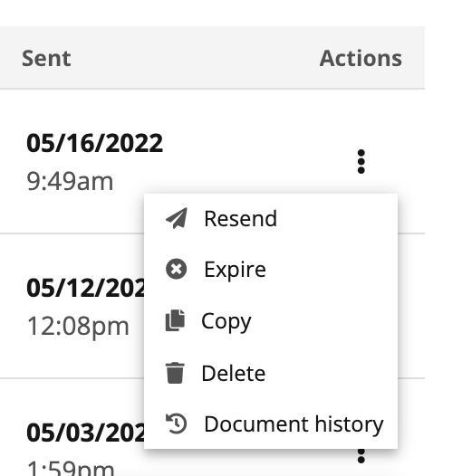
Task: Open Document history from the menu
Action: click(294, 424)
